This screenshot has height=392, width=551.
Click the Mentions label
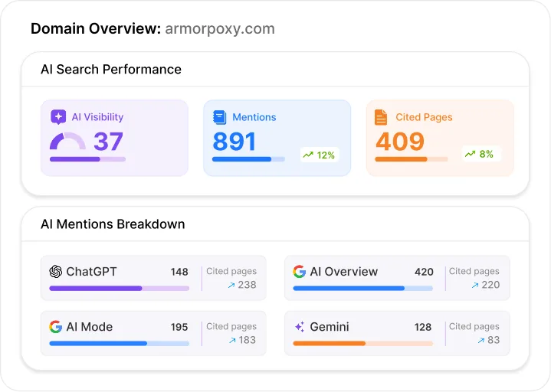(x=254, y=117)
